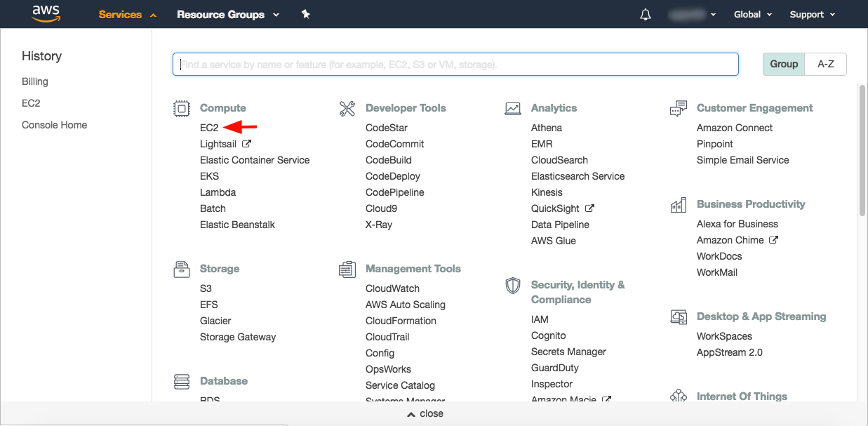The image size is (868, 426).
Task: Click the Storage category icon
Action: click(x=182, y=269)
